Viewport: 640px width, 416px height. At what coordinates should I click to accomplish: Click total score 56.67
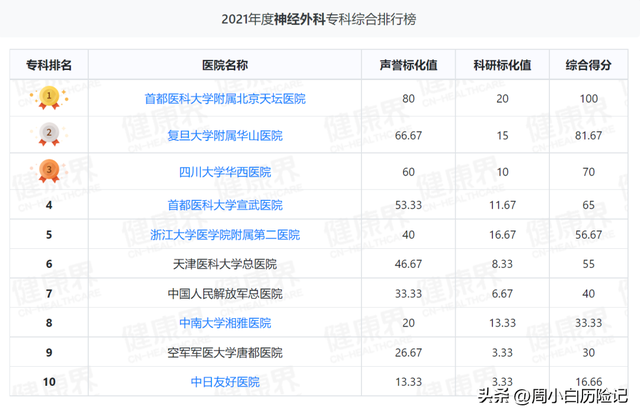point(589,235)
